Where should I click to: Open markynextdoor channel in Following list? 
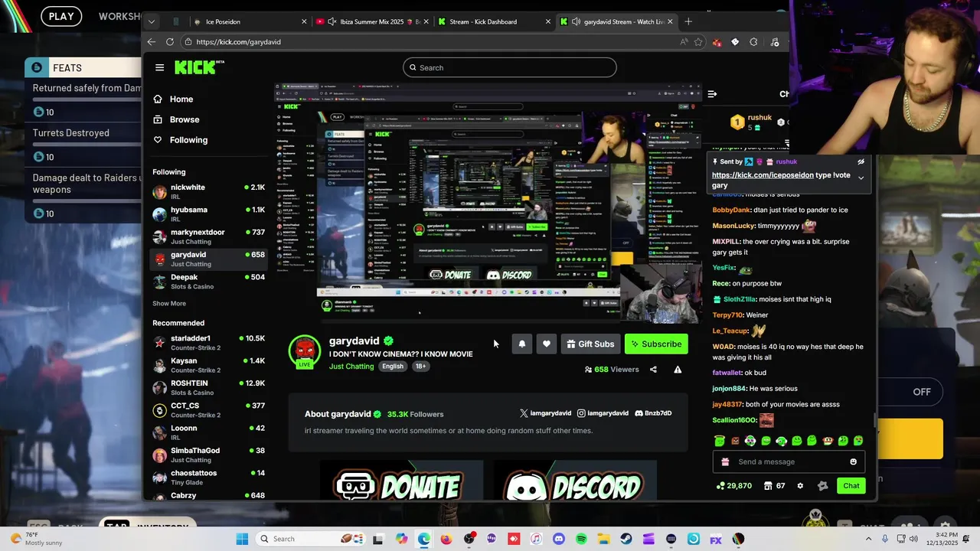tap(208, 236)
